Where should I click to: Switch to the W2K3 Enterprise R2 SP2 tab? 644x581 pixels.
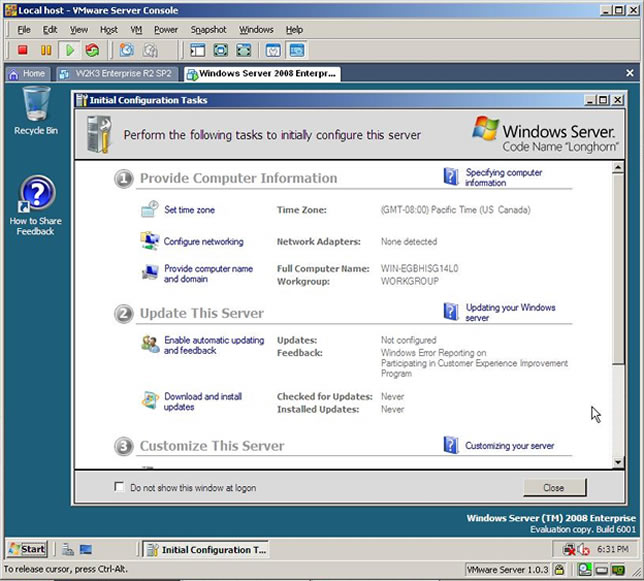[x=118, y=74]
